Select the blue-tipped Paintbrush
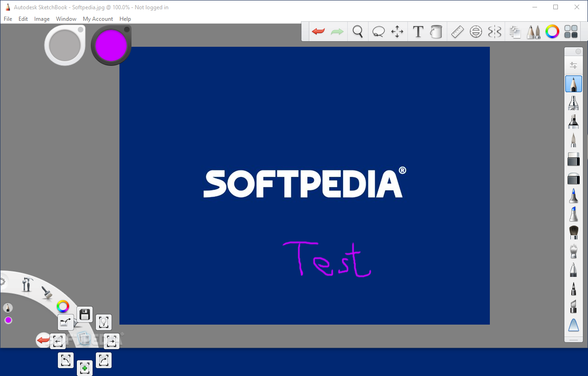 point(574,195)
